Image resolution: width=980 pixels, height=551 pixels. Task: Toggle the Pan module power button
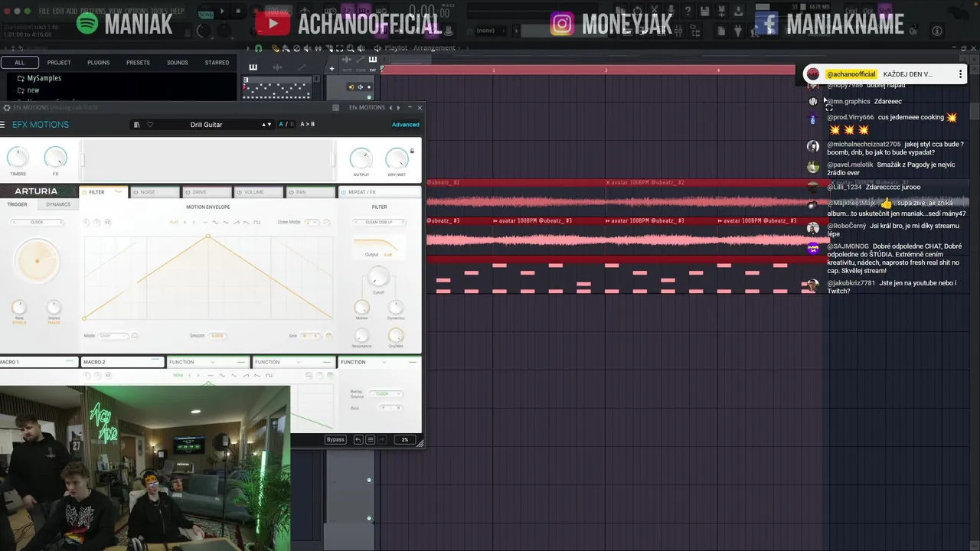pyautogui.click(x=291, y=192)
